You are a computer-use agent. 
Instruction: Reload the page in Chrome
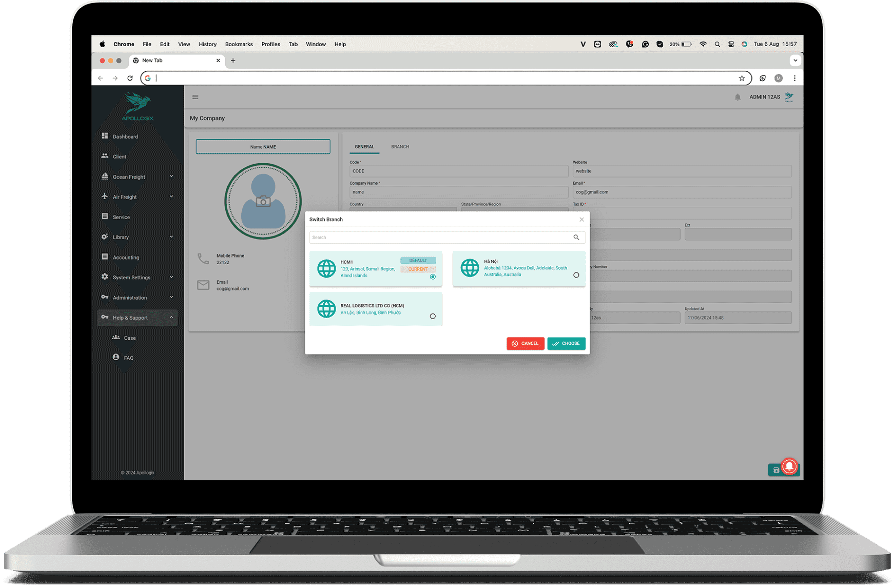(x=130, y=78)
